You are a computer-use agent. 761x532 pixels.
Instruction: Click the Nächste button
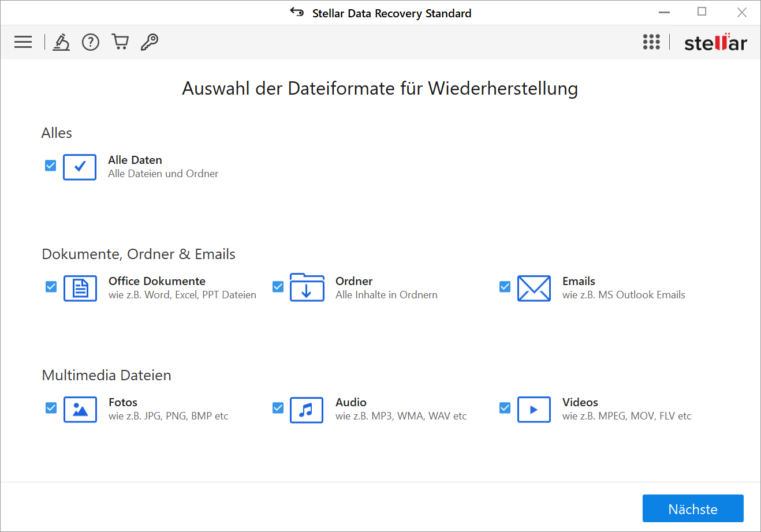click(x=692, y=508)
